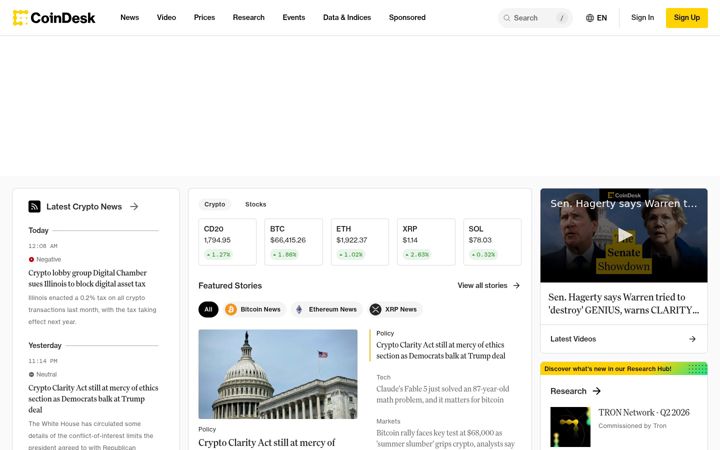Open Sen. Hagerty Warren GENIUS headline

tap(624, 304)
